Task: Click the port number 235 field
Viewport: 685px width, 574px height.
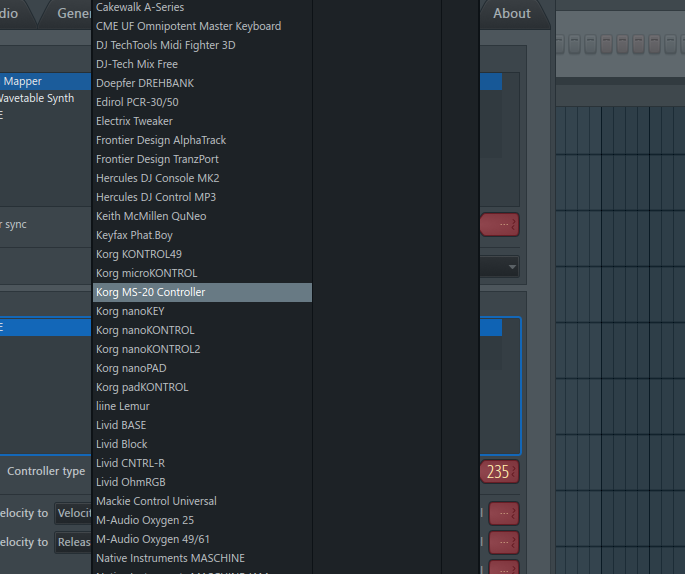Action: pyautogui.click(x=499, y=472)
